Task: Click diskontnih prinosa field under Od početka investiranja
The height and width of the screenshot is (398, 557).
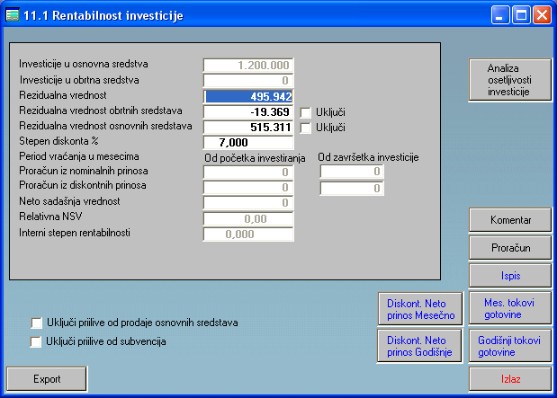Action: pos(248,188)
